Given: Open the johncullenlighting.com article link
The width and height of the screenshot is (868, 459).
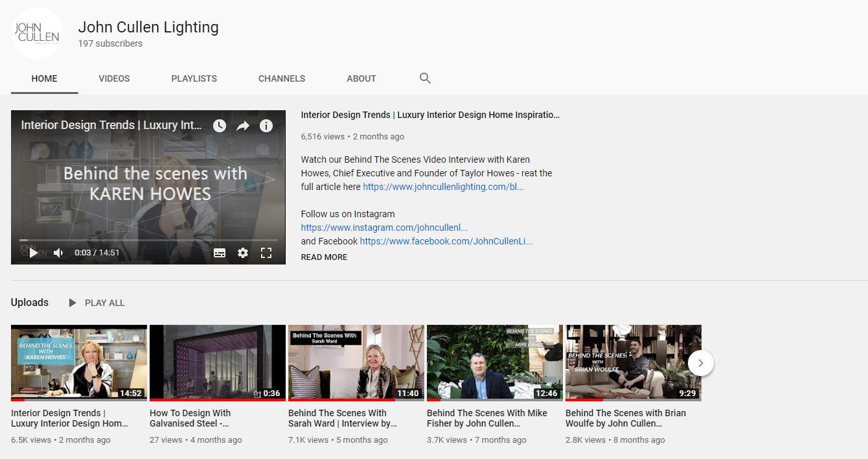Looking at the screenshot, I should [x=443, y=187].
